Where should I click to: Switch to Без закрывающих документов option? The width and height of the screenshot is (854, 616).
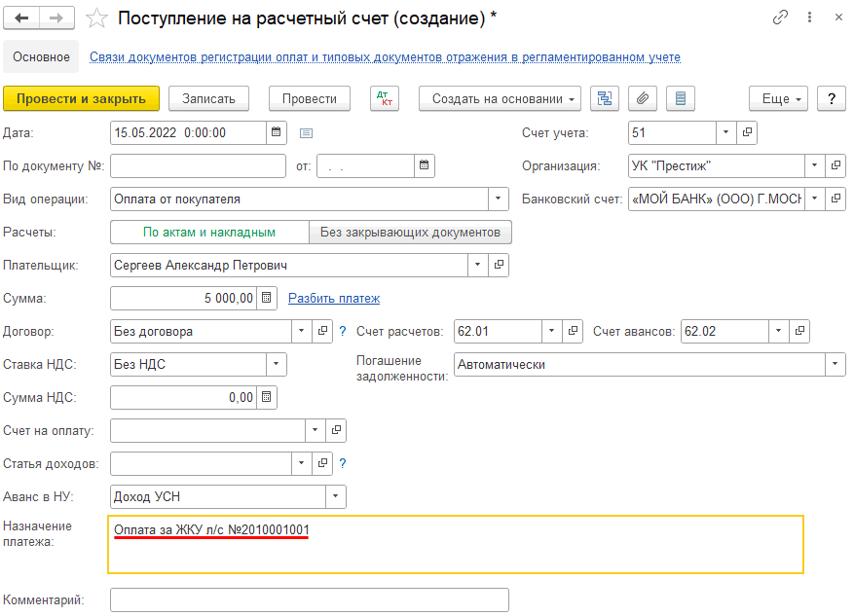[410, 233]
